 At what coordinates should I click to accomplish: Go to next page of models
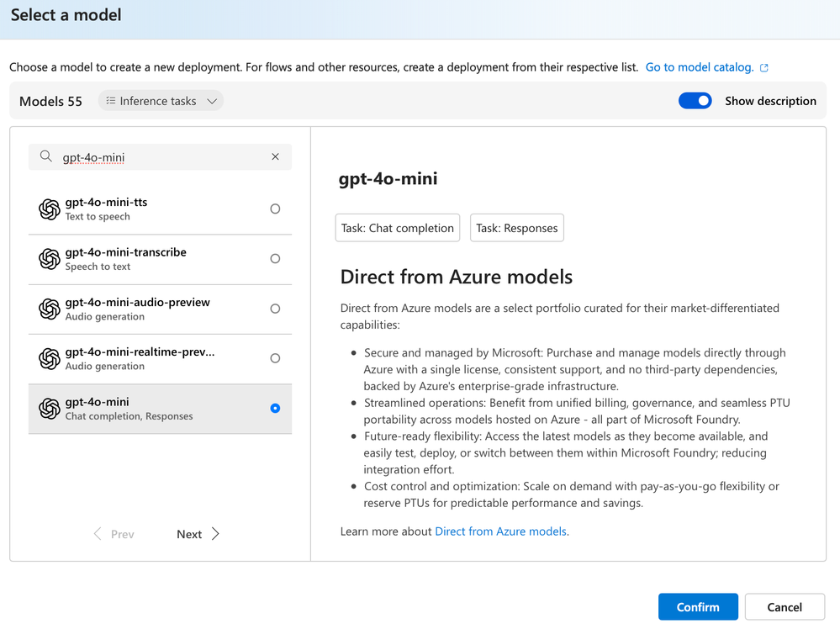pos(198,534)
